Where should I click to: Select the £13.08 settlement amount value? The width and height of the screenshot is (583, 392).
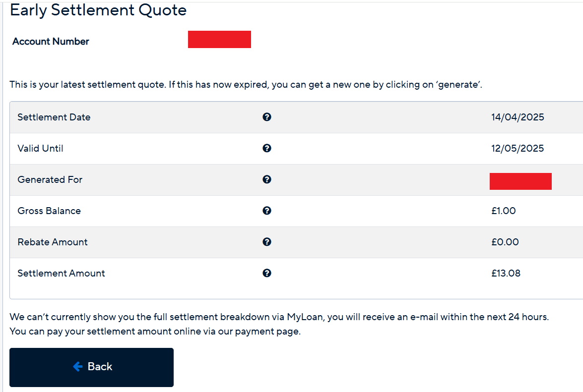click(x=506, y=273)
